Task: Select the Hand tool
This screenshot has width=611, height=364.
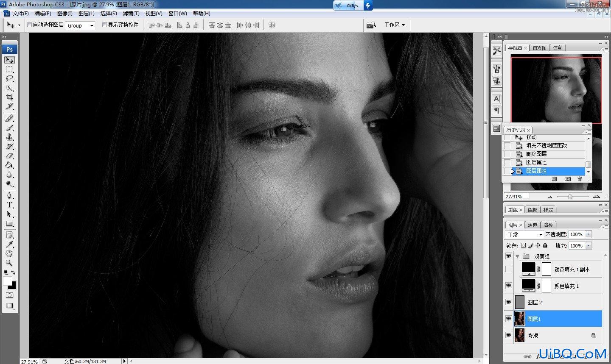Action: 9,253
